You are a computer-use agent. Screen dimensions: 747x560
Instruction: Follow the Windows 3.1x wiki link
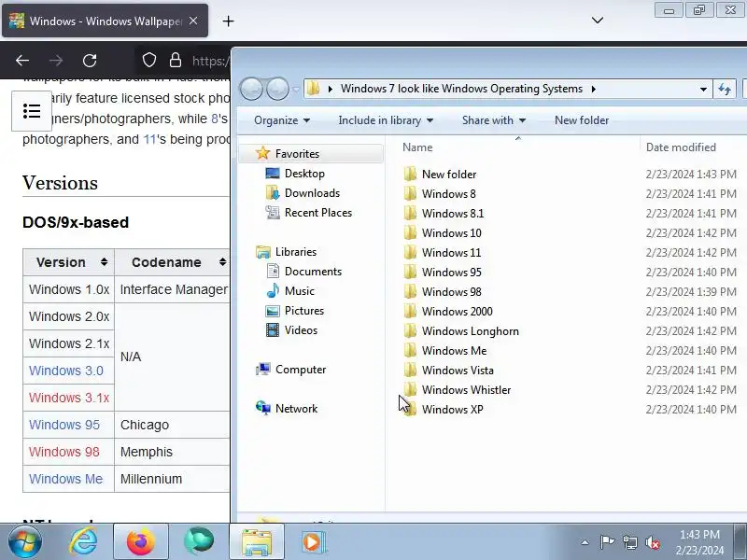69,398
